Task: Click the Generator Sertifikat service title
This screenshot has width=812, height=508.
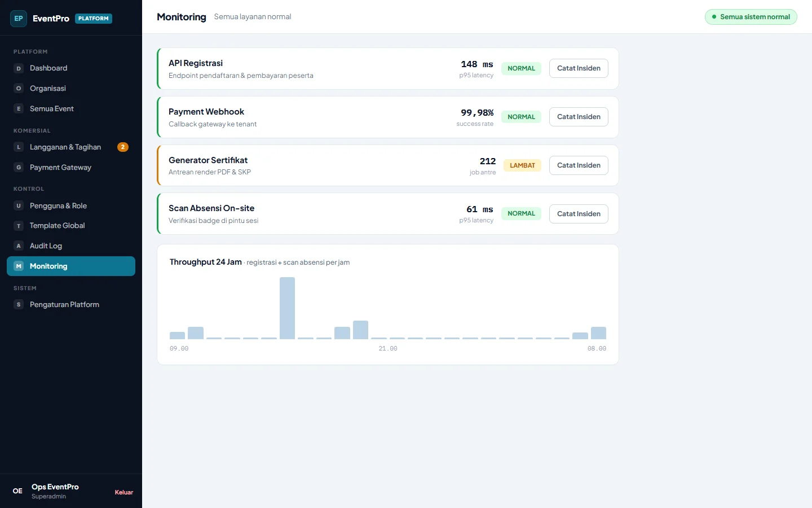Action: [208, 160]
